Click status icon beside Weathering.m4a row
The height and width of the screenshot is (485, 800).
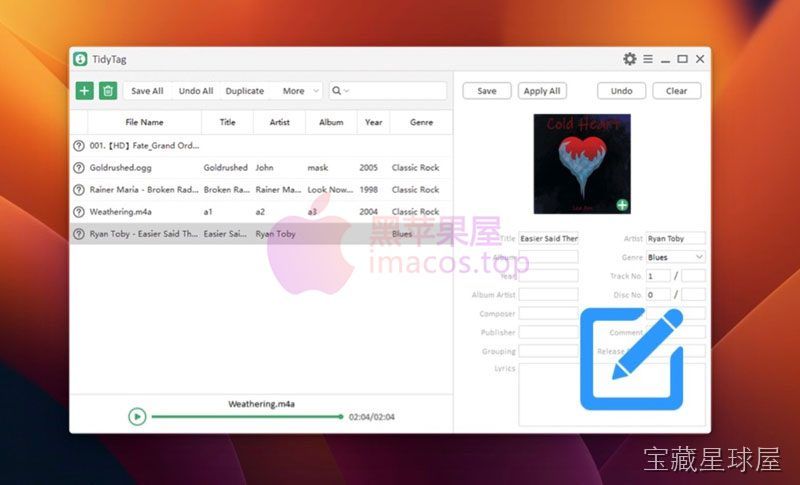tap(79, 212)
